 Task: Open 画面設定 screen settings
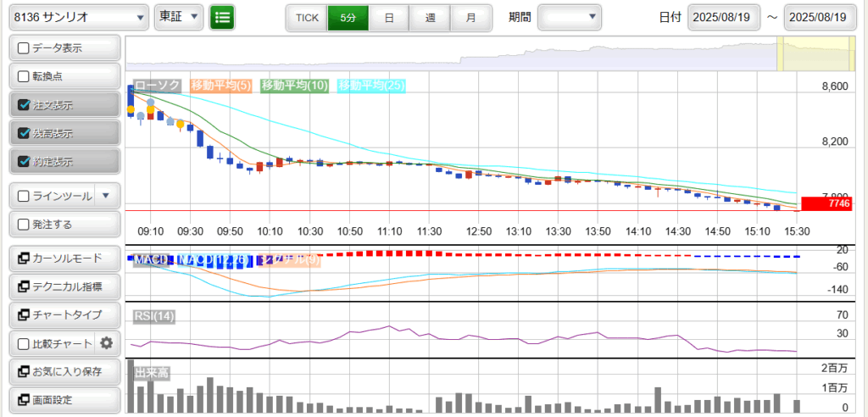tap(64, 400)
